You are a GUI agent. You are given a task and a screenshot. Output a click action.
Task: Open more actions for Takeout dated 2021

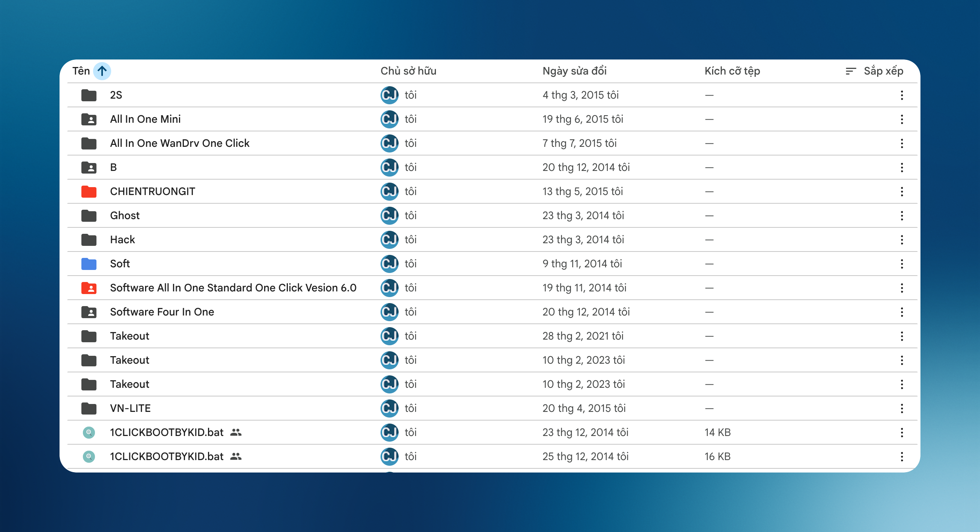902,336
